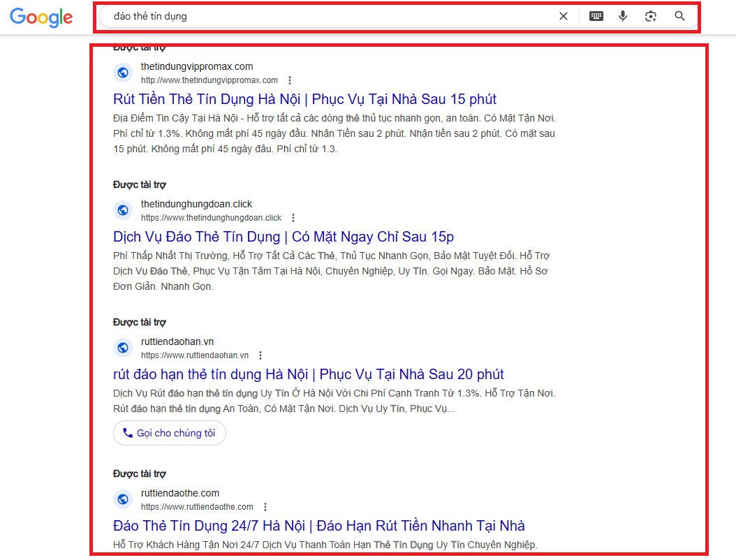
Task: Start voice search with microphone
Action: coord(623,16)
